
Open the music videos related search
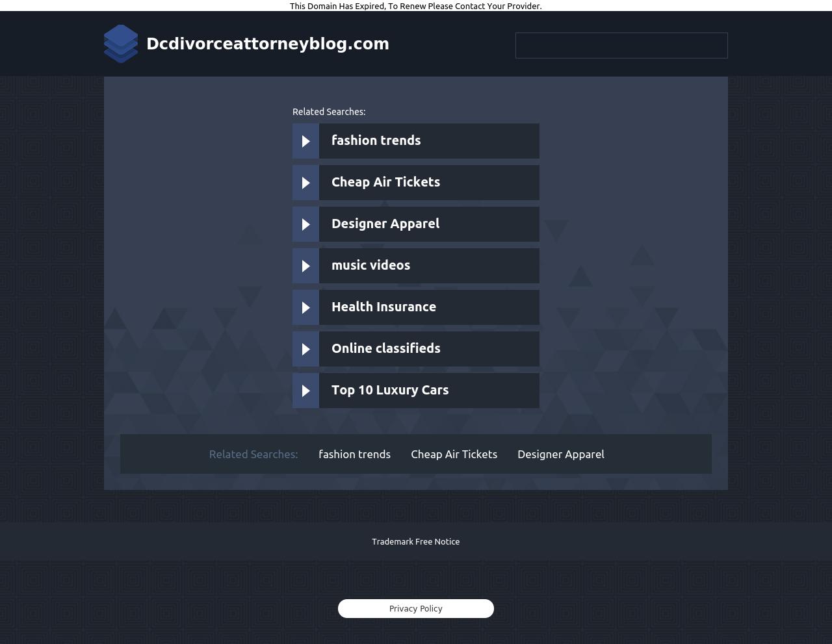pos(370,265)
